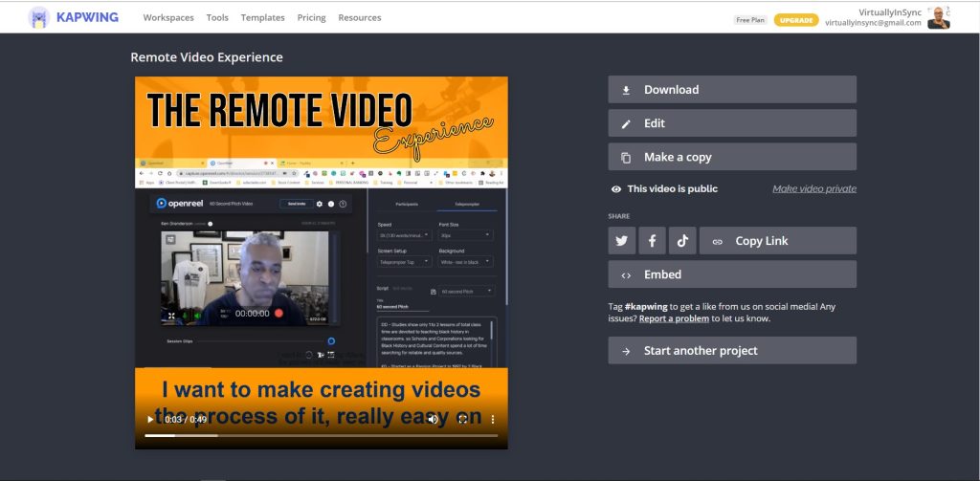The width and height of the screenshot is (980, 481).
Task: Make video private
Action: (813, 189)
